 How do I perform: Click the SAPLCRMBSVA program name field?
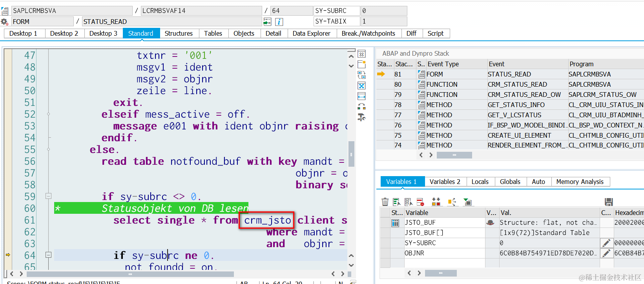pos(72,11)
